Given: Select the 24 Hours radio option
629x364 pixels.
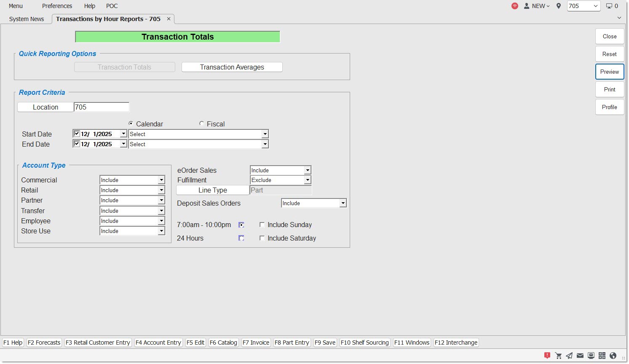Looking at the screenshot, I should coord(241,238).
